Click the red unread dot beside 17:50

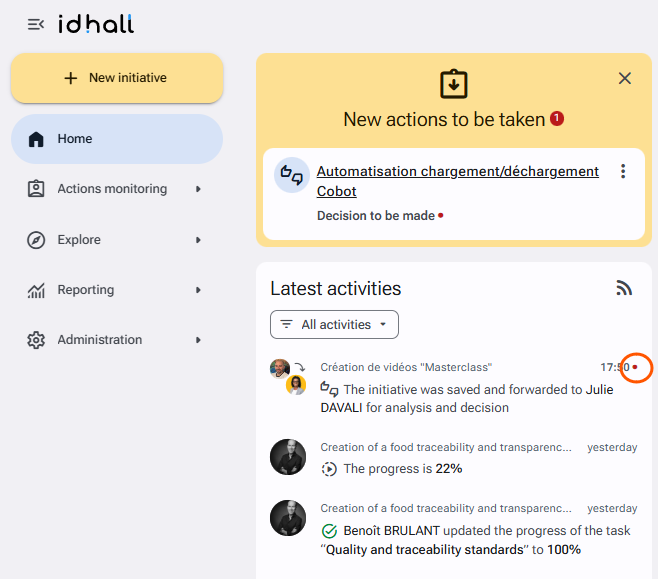pyautogui.click(x=635, y=367)
